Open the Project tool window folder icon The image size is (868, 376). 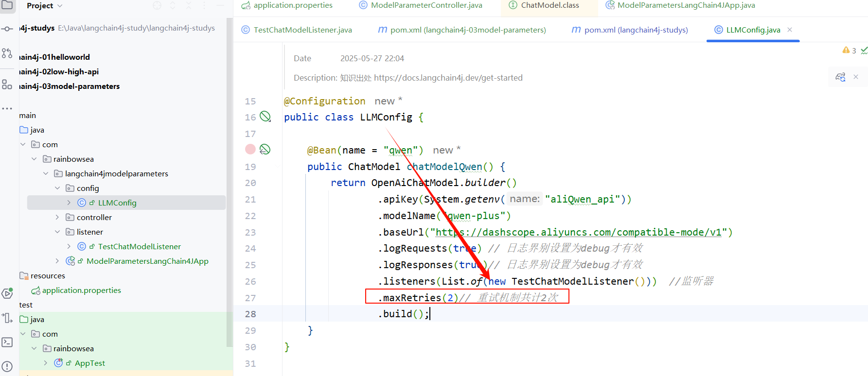(x=7, y=5)
